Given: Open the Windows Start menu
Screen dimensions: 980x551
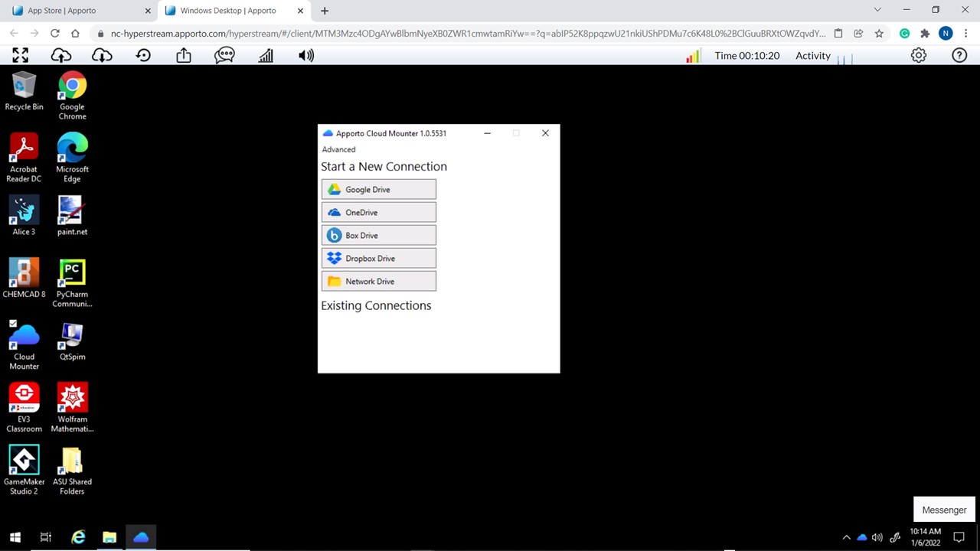Looking at the screenshot, I should pyautogui.click(x=15, y=537).
